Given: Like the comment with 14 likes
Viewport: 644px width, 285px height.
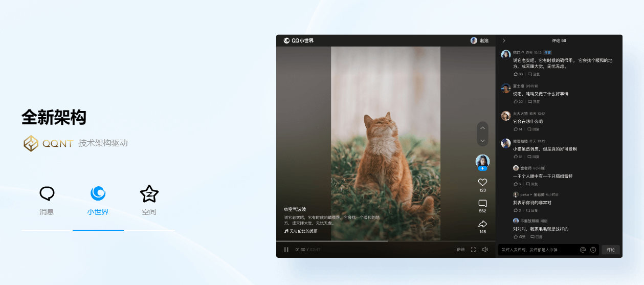Looking at the screenshot, I should click(x=518, y=129).
